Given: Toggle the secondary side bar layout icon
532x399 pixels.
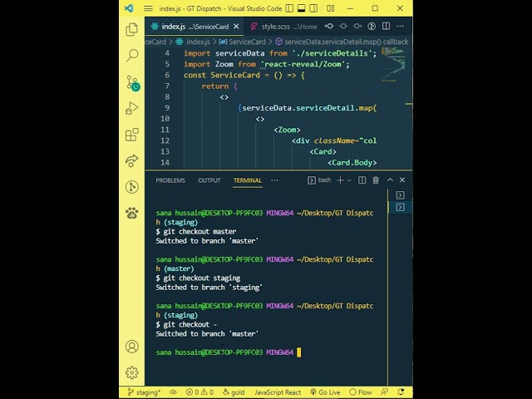Looking at the screenshot, I should (313, 8).
